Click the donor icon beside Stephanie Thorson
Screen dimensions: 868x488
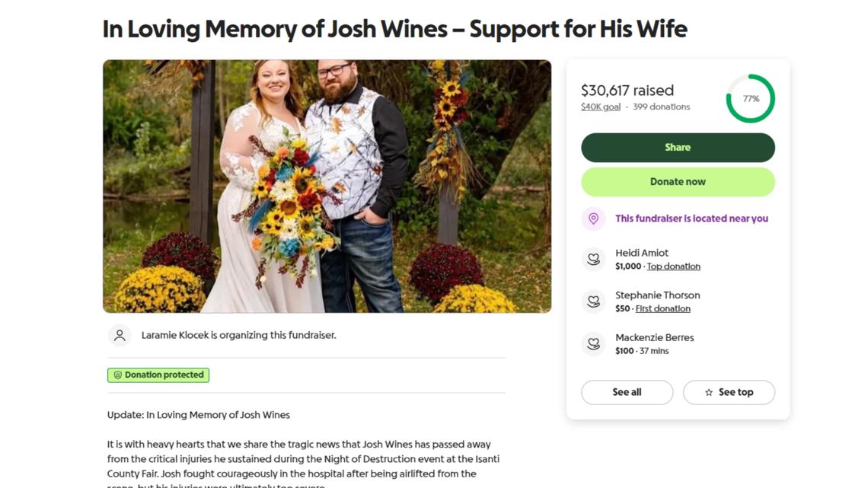click(593, 301)
